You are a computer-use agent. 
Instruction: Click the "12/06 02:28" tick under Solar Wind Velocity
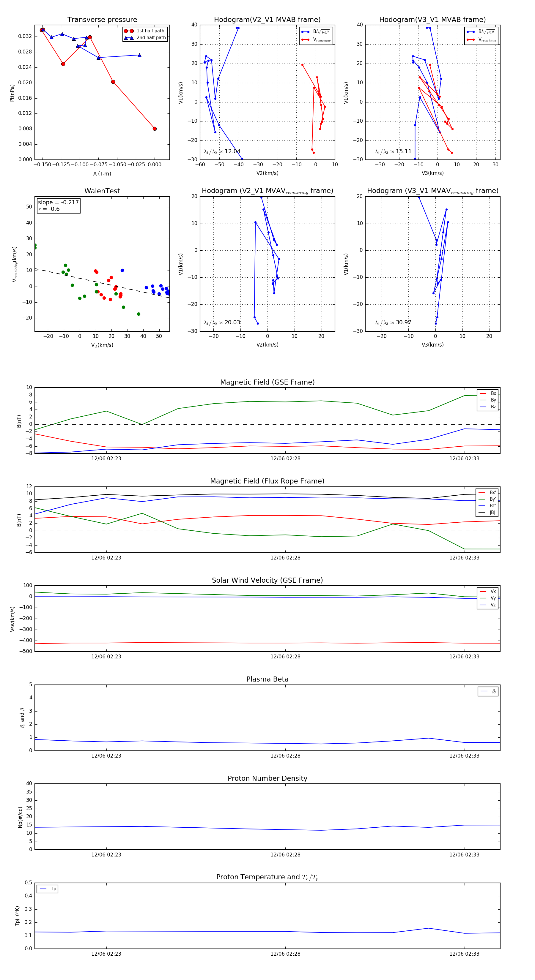285,656
